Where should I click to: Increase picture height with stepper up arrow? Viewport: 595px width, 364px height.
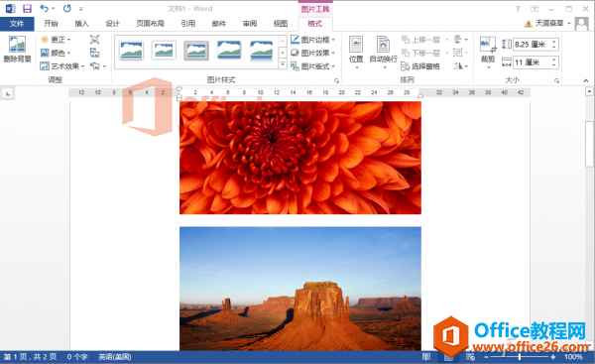(554, 42)
